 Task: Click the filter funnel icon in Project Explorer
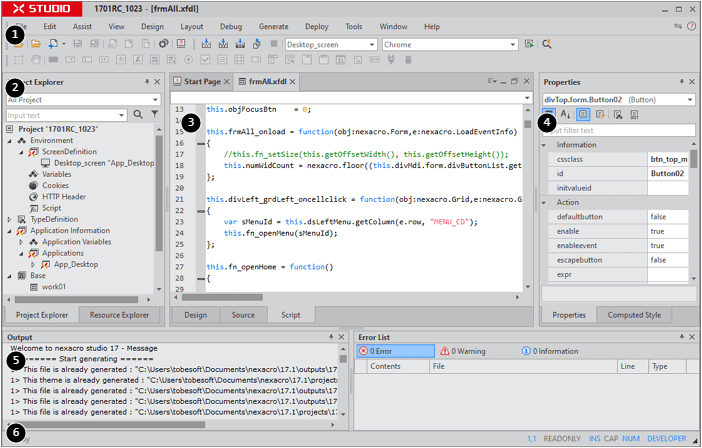pos(154,115)
